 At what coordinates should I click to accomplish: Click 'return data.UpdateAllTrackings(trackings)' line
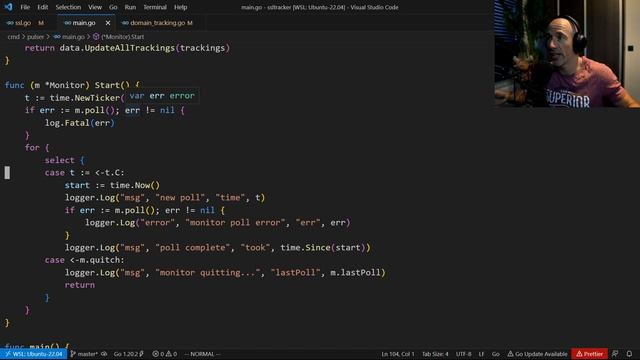[x=127, y=48]
